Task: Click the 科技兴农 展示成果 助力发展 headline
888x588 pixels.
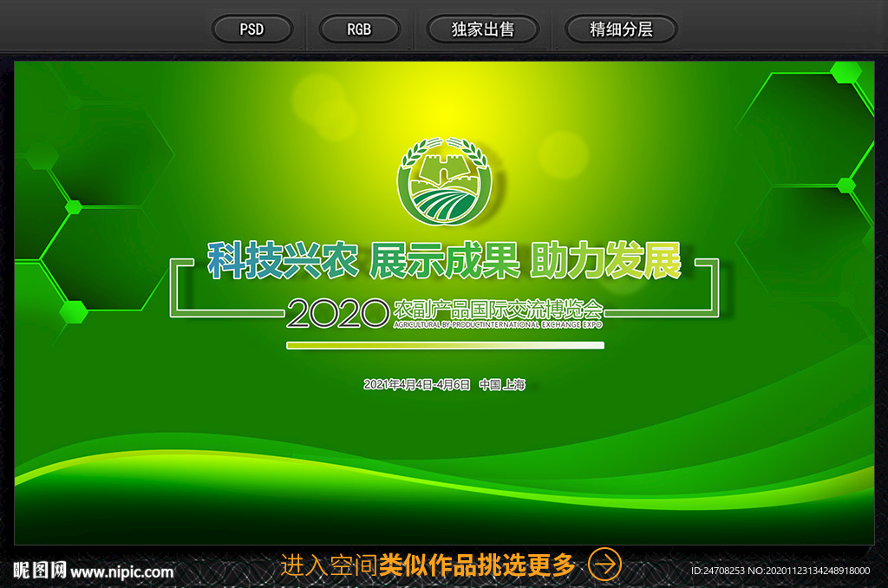Action: [x=444, y=260]
